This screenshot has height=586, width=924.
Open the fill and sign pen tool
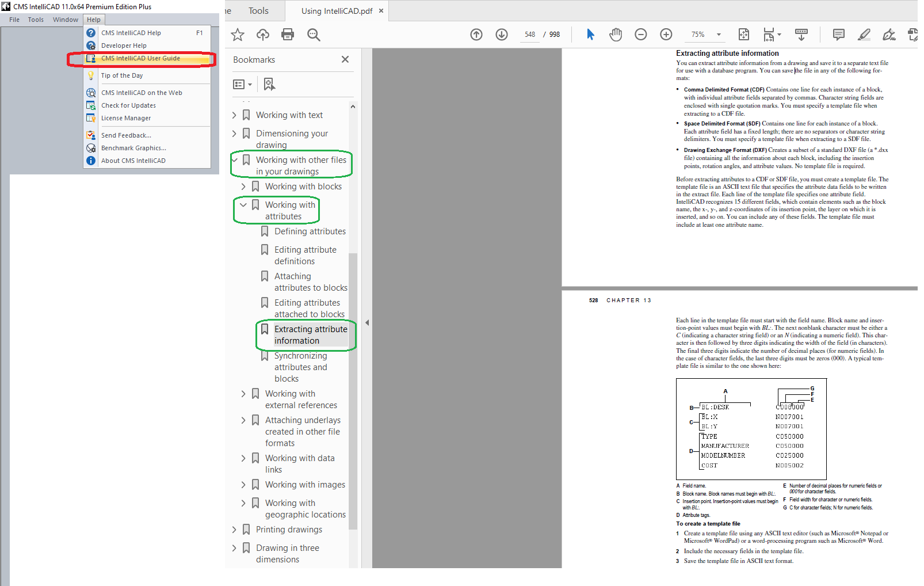pos(889,35)
